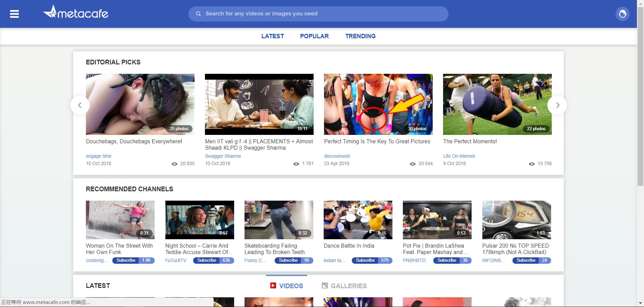Click the image icon beside GALLERIES
The width and height of the screenshot is (644, 307).
324,286
